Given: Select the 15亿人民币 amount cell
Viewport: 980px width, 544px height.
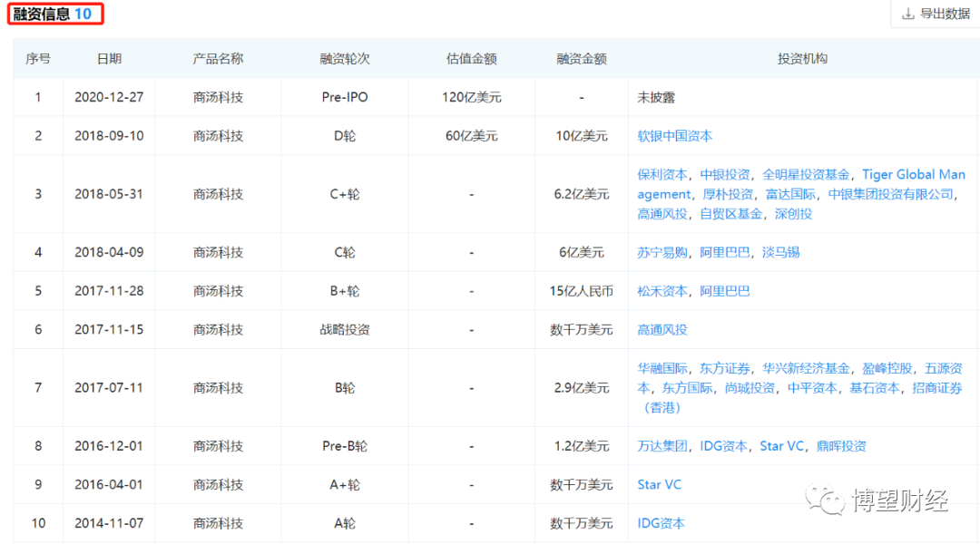Looking at the screenshot, I should (582, 291).
